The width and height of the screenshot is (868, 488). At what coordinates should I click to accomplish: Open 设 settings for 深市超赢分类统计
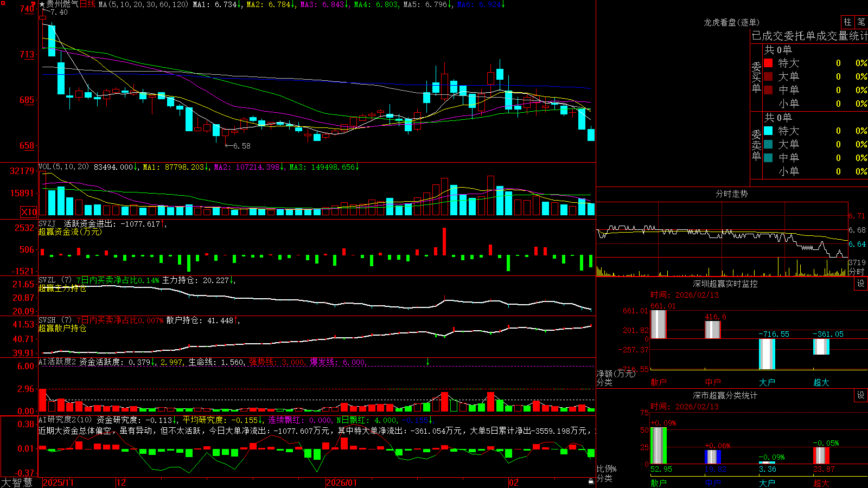pyautogui.click(x=861, y=395)
